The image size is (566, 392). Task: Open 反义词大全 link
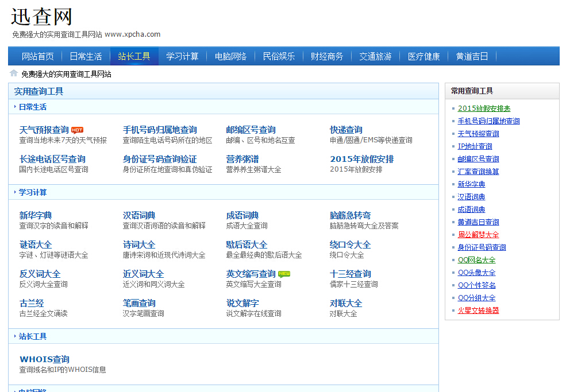point(40,274)
